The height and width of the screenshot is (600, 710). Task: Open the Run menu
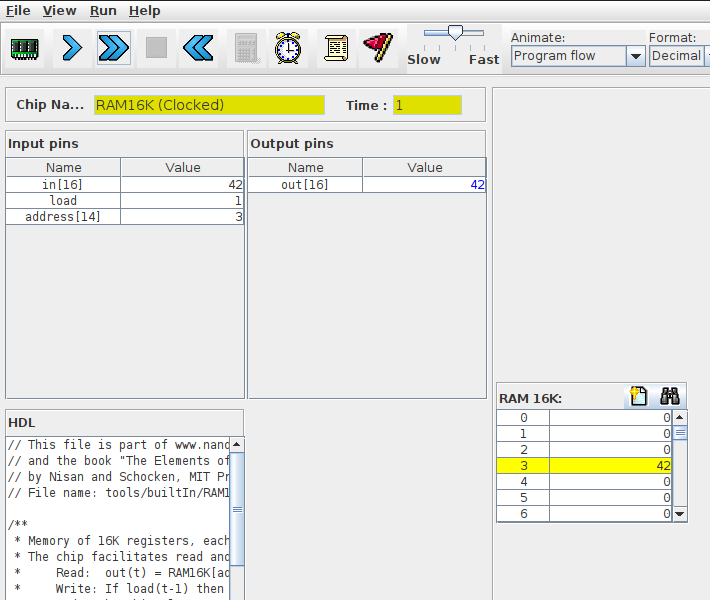coord(103,10)
